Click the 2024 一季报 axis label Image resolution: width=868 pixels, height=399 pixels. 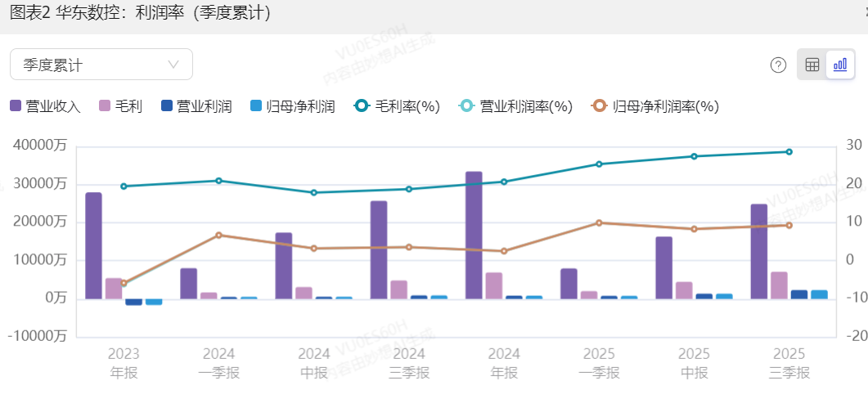pos(218,363)
